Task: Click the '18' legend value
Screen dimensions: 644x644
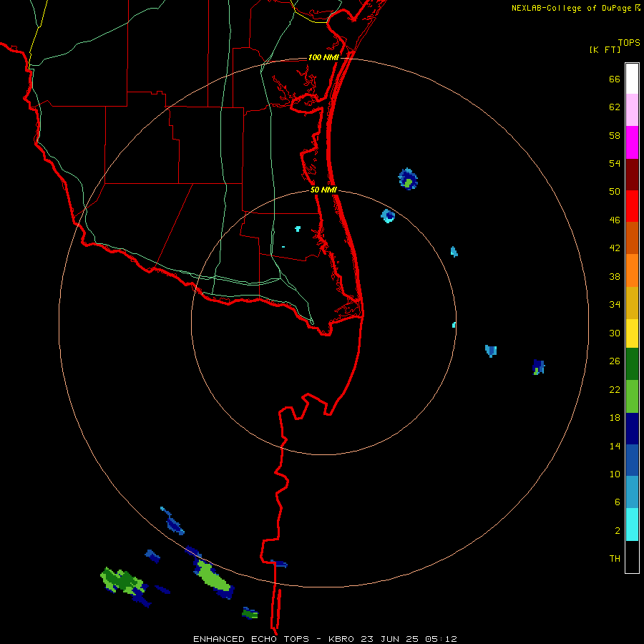Action: (x=615, y=418)
